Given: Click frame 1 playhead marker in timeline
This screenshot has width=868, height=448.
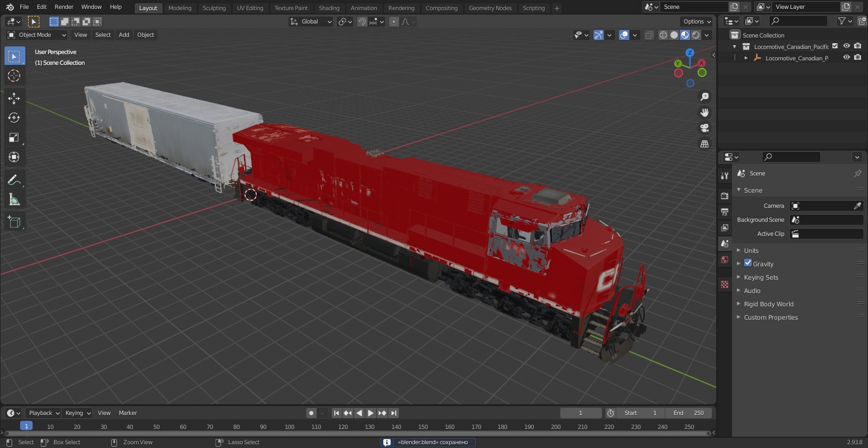Looking at the screenshot, I should tap(26, 426).
